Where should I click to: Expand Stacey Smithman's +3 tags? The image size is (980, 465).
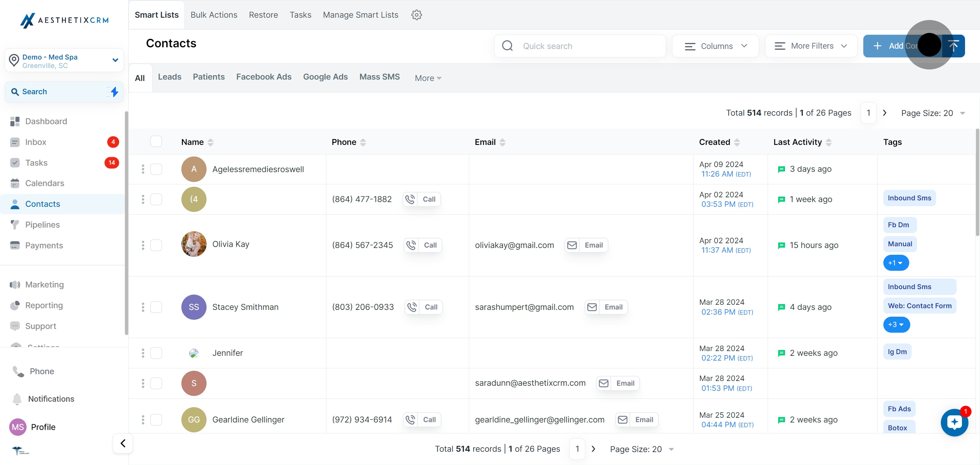click(896, 325)
